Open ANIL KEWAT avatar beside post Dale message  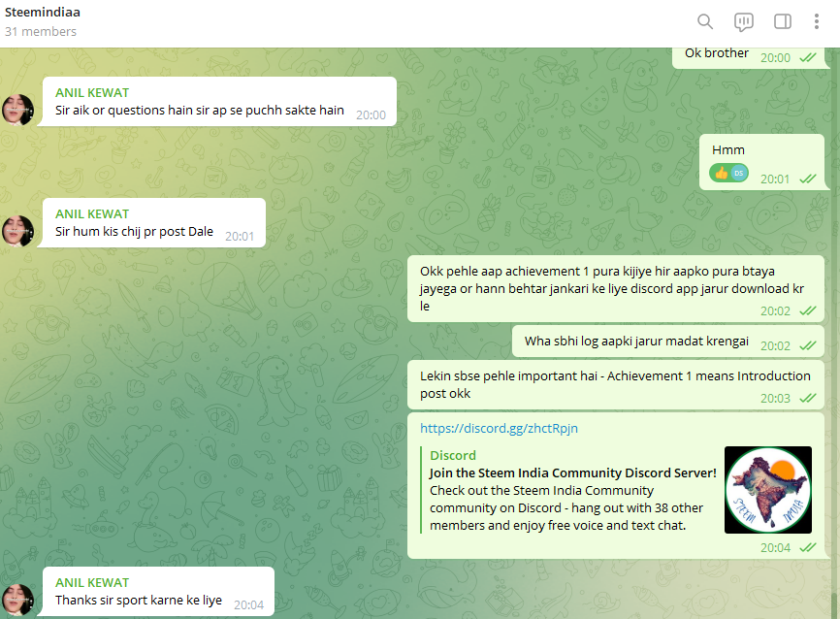coord(17,231)
